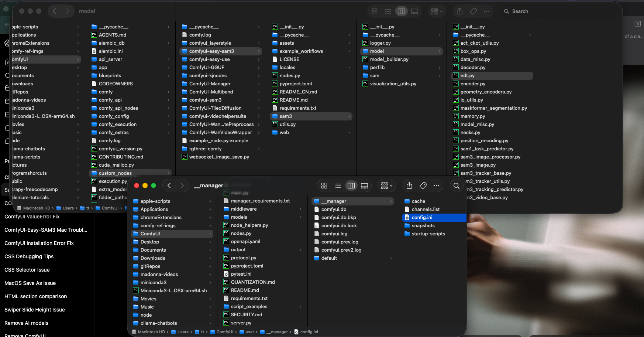Viewport: 644px width, 337px height.
Task: Open the 'Swiper Slide Height Issue' chat
Action: pyautogui.click(x=34, y=310)
